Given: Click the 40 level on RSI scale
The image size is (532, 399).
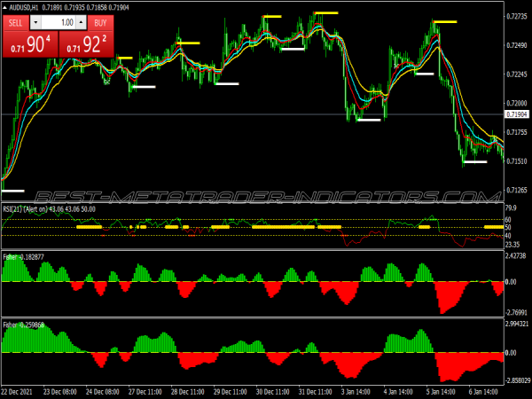Looking at the screenshot, I should 508,236.
